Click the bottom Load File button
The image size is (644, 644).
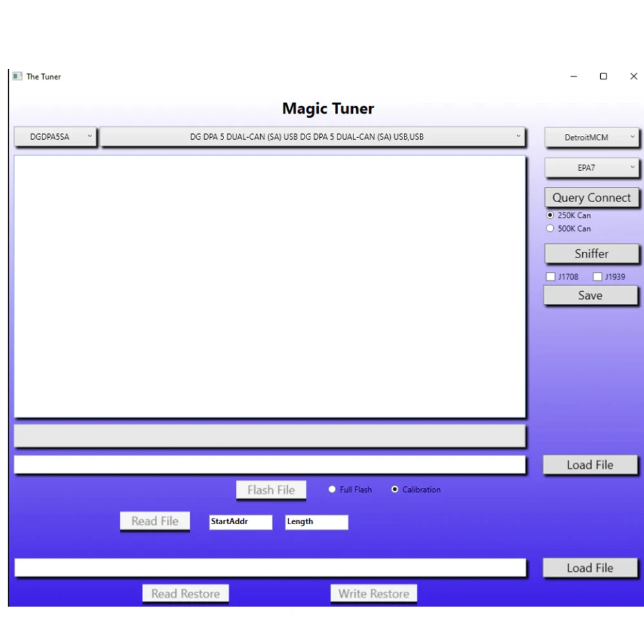[590, 567]
